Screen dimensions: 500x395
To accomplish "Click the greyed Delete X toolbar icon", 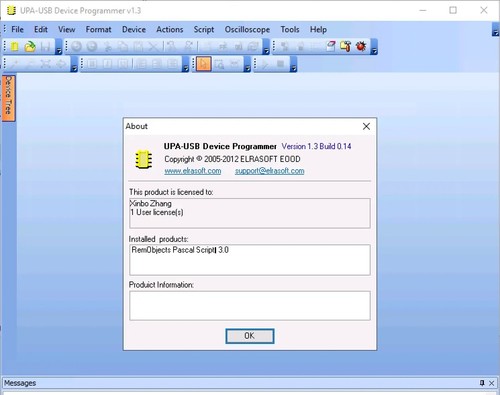I will click(153, 46).
